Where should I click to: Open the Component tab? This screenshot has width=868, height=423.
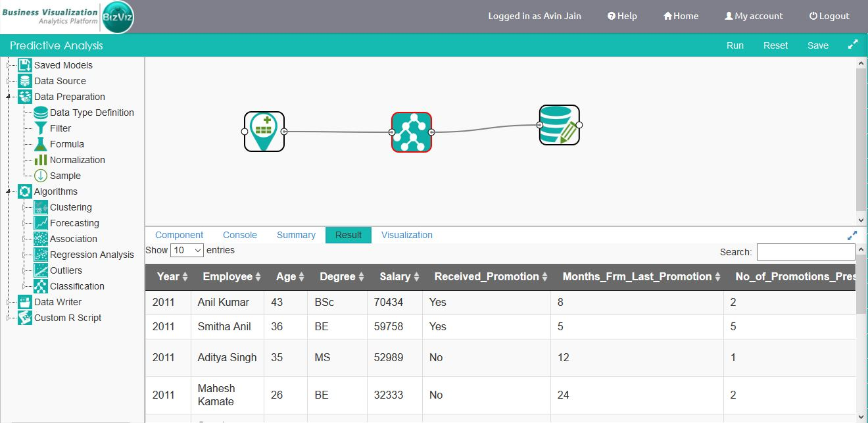(180, 235)
